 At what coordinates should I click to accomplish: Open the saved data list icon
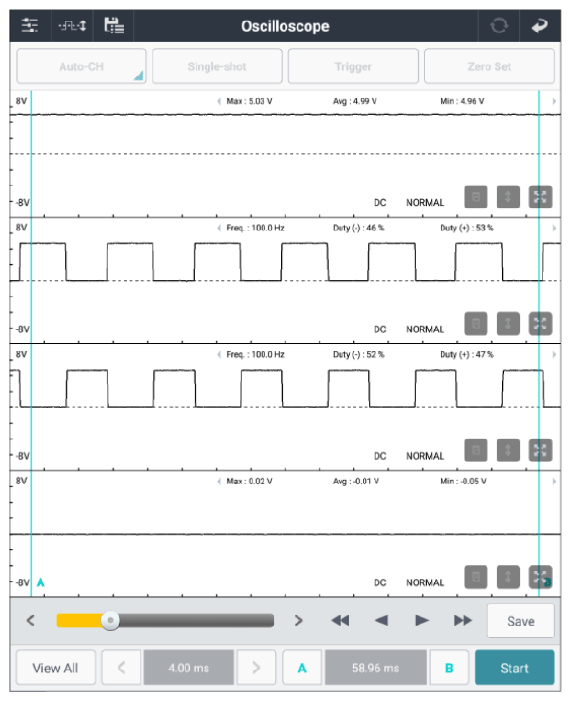pos(114,25)
